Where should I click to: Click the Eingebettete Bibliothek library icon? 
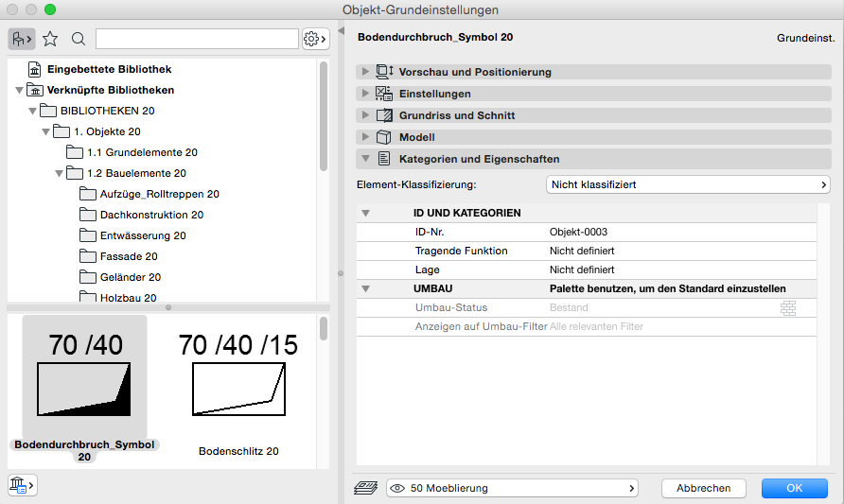(35, 70)
